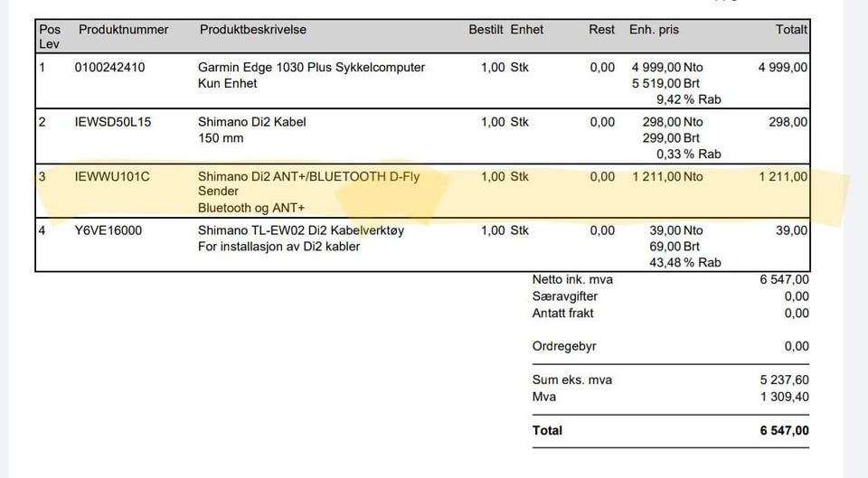The image size is (868, 478).
Task: Click the Netto ink. mva label
Action: coord(572,280)
